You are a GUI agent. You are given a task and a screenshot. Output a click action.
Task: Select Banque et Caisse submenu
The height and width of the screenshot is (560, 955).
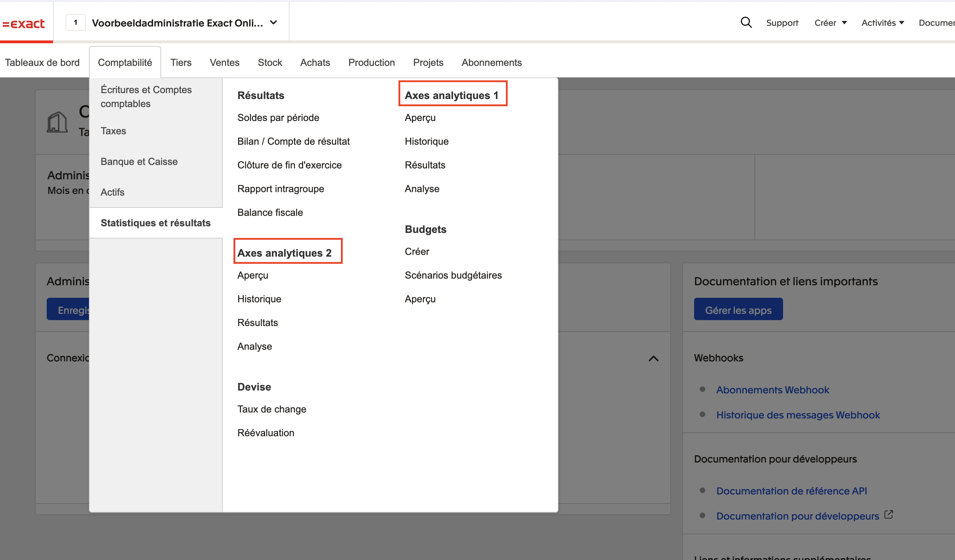pos(139,161)
